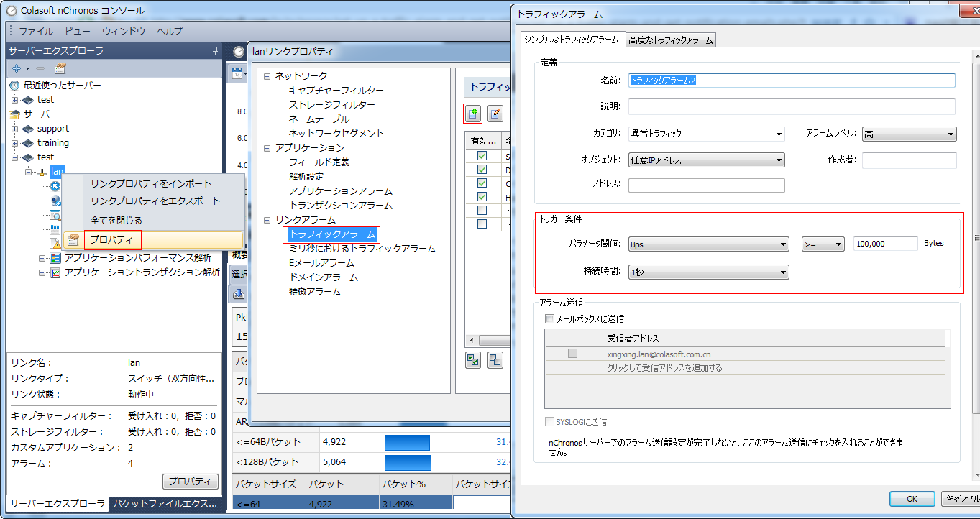The width and height of the screenshot is (980, 519).
Task: Click the invert selection icon below alarm list
Action: (495, 360)
